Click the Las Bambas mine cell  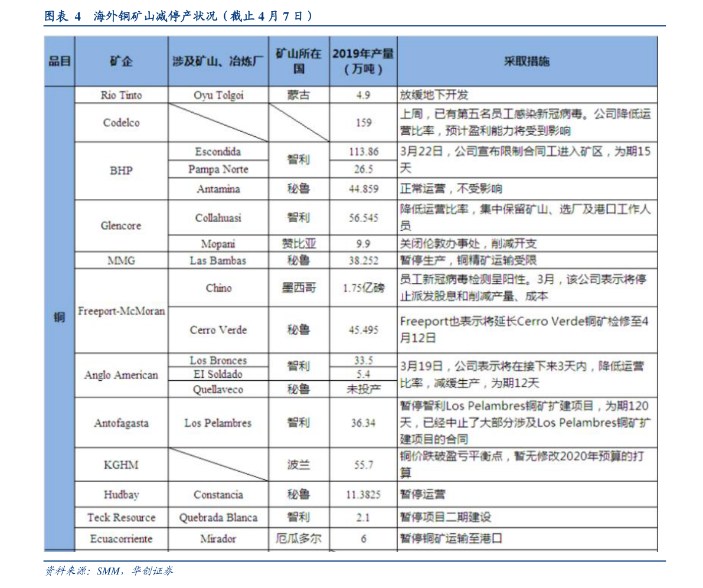(218, 260)
